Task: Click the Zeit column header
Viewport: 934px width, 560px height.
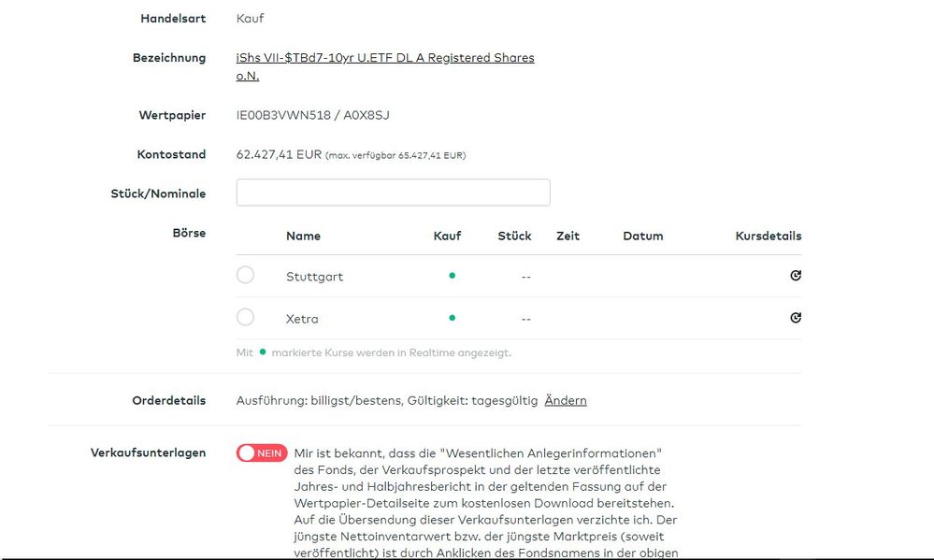Action: click(568, 236)
